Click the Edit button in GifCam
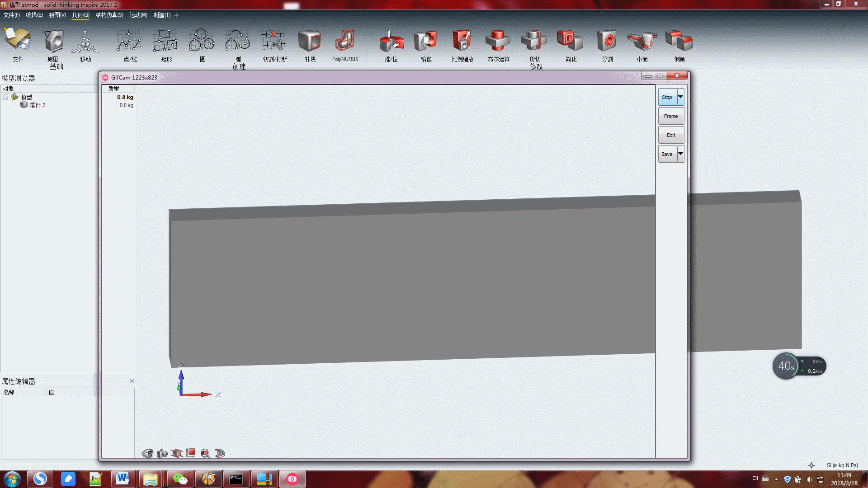 pyautogui.click(x=670, y=135)
